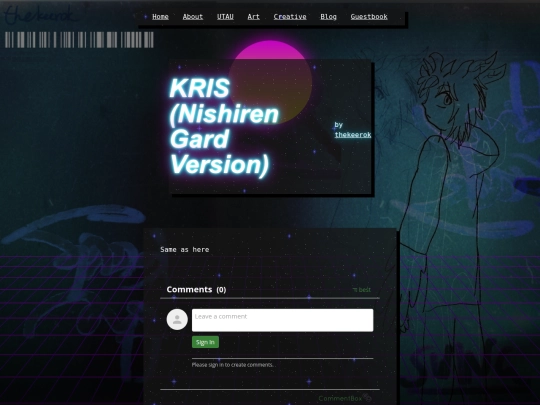Click the thekeerok handwritten site logo
Screen dimensions: 540x405
(x=40, y=14)
